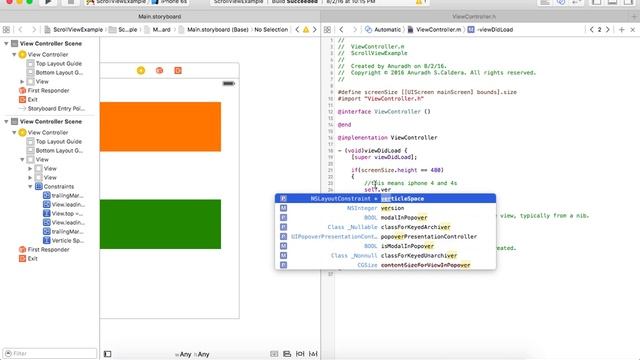
Task: Click the issue warning indicator in top toolbar
Action: click(420, 2)
